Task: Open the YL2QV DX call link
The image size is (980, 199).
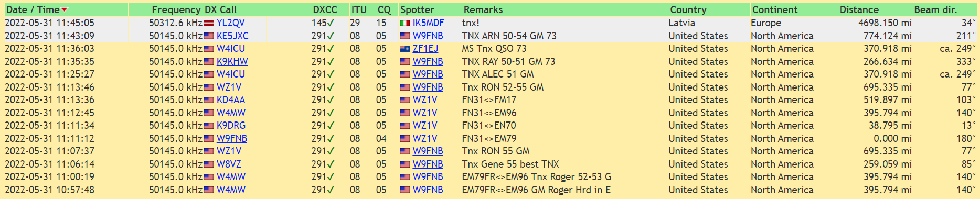Action: click(x=230, y=23)
